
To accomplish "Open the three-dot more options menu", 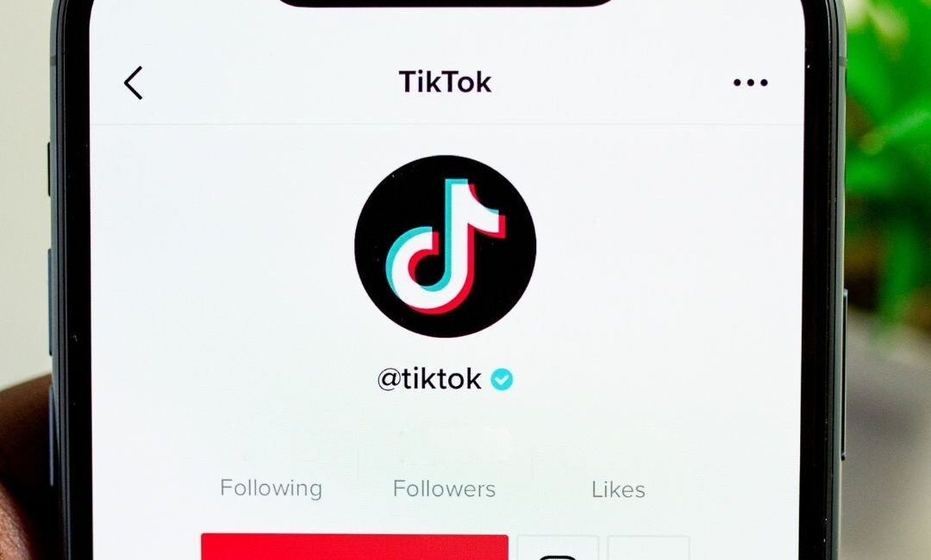I will point(751,83).
